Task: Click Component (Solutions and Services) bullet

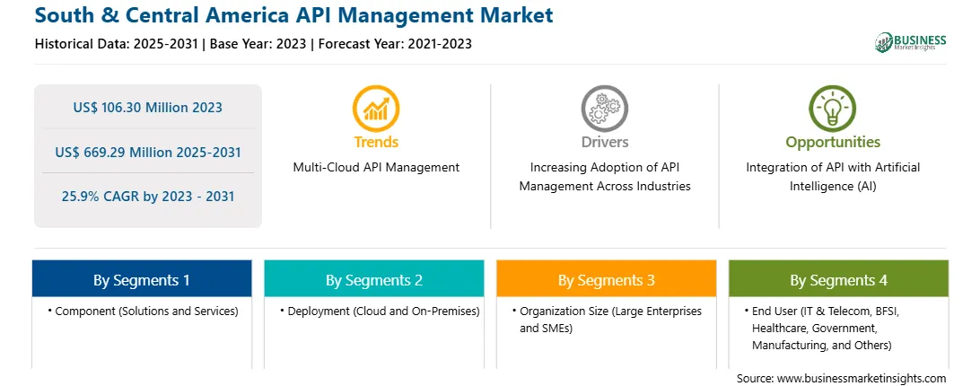Action: [143, 311]
